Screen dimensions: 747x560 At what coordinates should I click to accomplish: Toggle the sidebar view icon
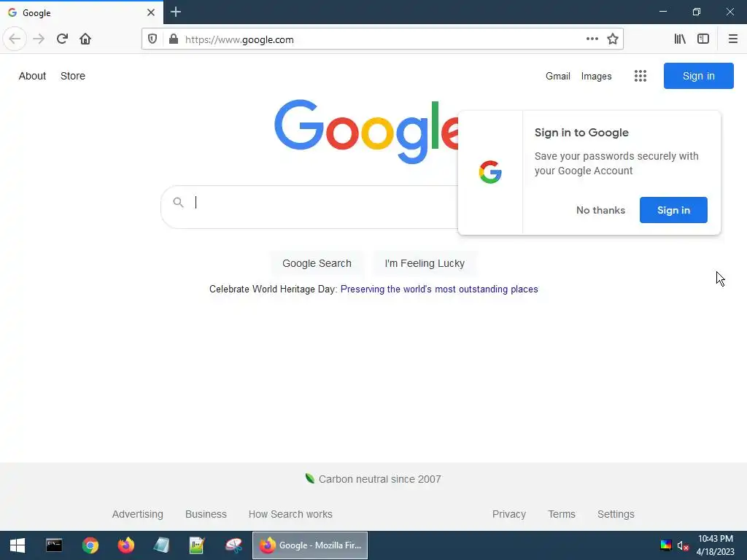point(703,39)
